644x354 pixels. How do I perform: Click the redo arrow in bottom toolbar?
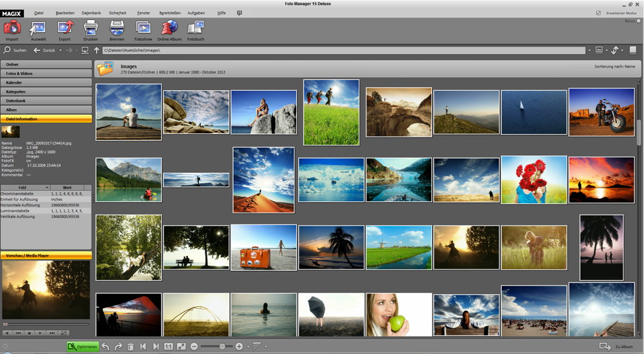[118, 347]
